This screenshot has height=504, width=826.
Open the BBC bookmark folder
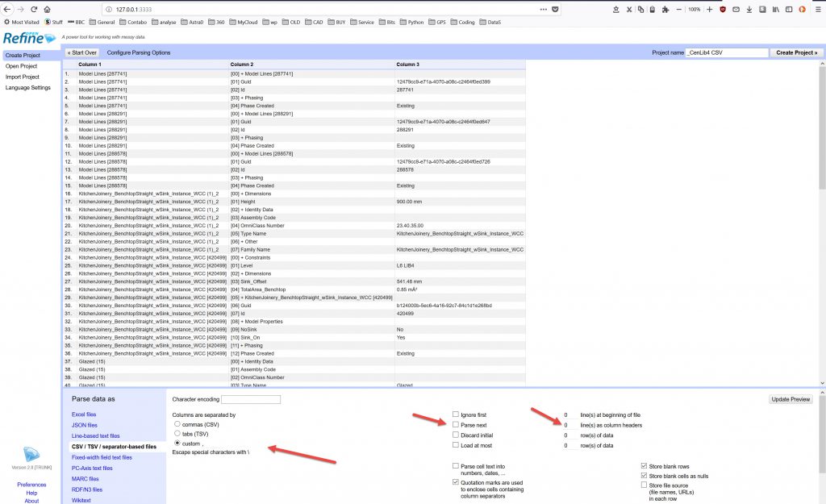tap(77, 22)
